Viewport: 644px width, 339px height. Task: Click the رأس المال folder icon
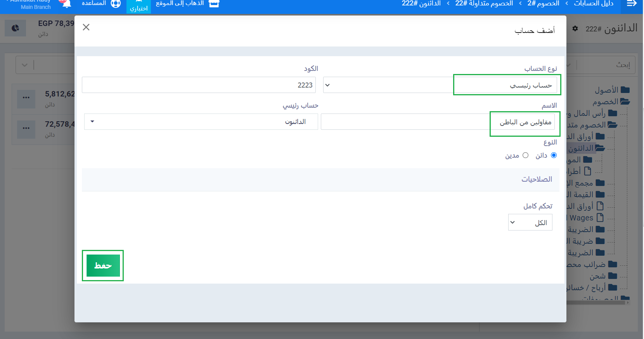point(613,113)
